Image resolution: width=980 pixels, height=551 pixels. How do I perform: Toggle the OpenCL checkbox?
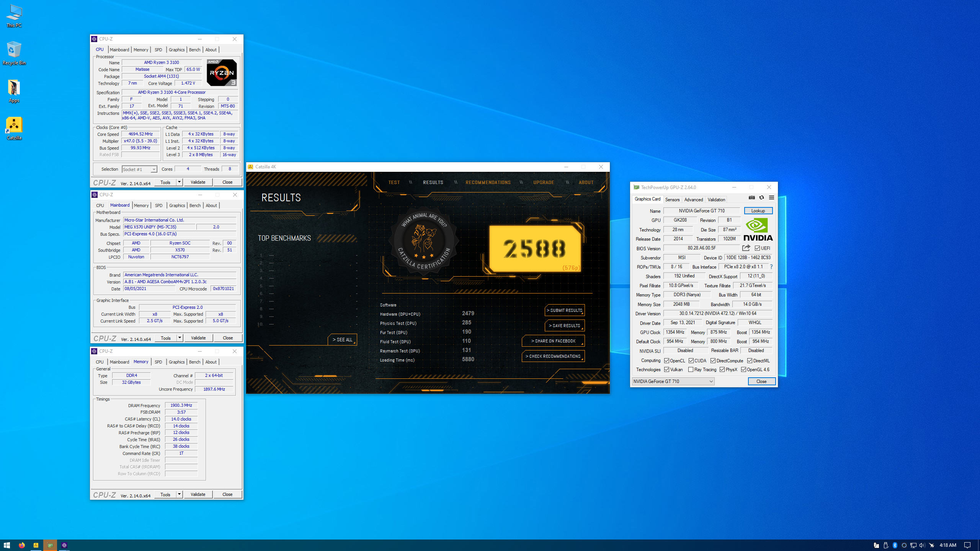pyautogui.click(x=666, y=360)
